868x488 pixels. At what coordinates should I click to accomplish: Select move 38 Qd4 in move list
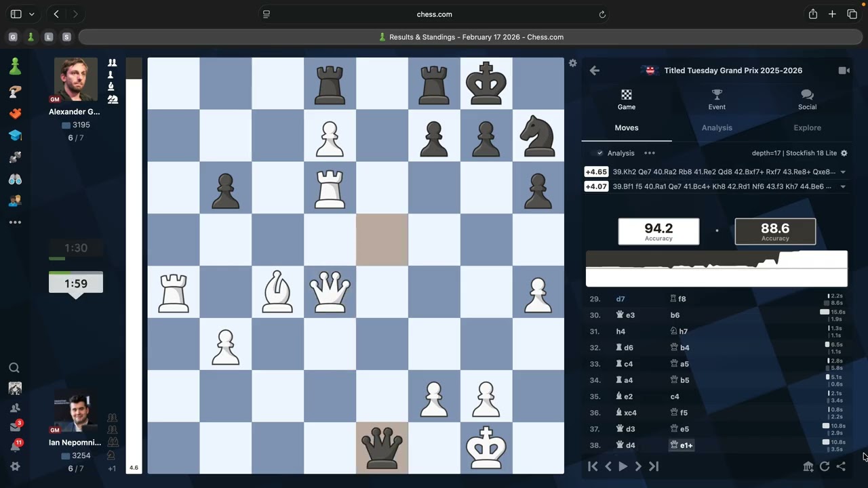(624, 445)
